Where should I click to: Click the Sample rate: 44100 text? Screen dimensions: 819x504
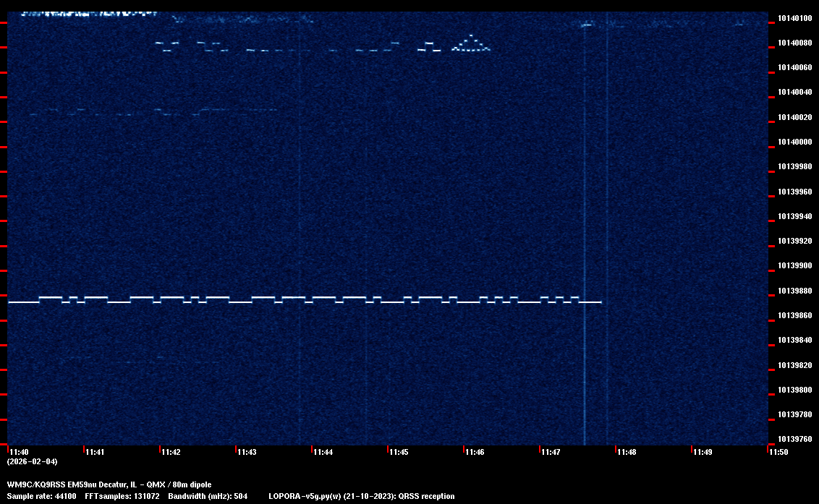pos(41,496)
